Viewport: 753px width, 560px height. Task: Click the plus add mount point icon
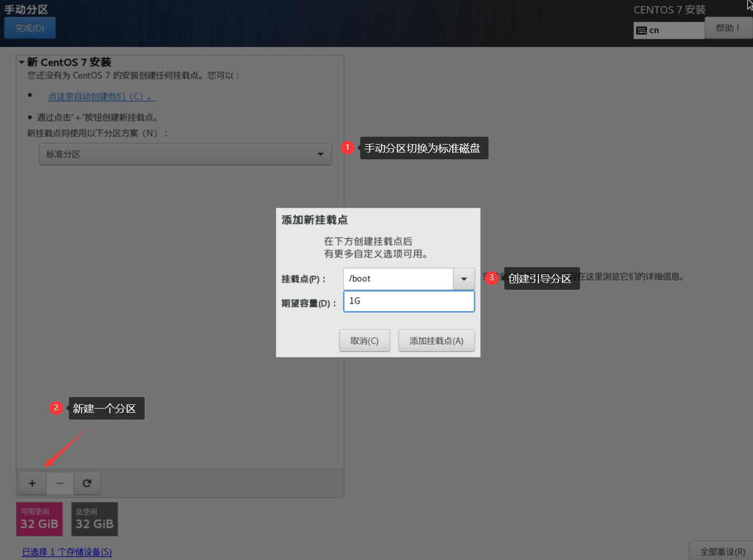coord(32,483)
